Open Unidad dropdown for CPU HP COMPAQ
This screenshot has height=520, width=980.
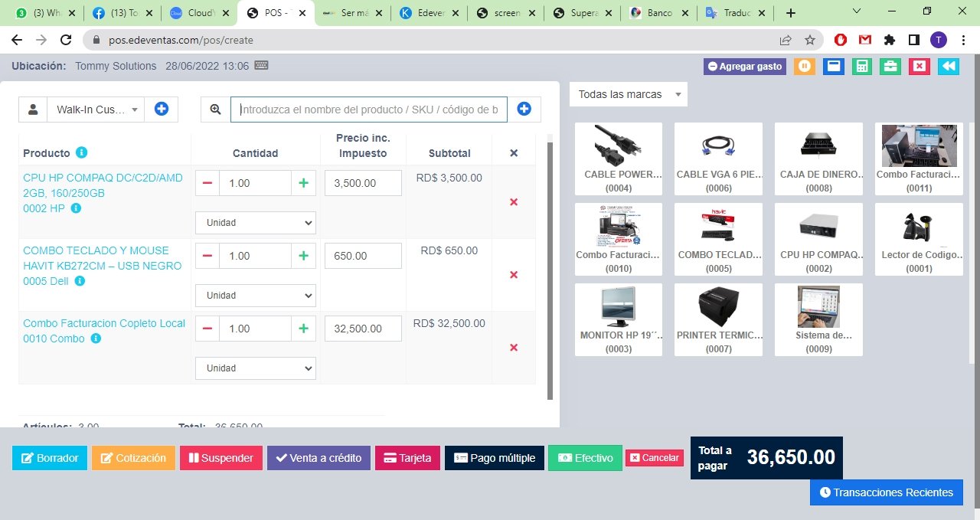click(x=256, y=223)
